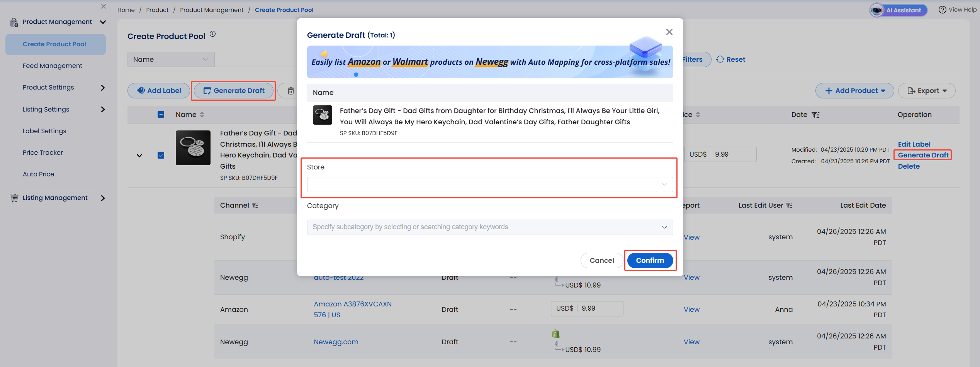Go to Product breadcrumb
Screen dimensions: 980x367
click(157, 10)
